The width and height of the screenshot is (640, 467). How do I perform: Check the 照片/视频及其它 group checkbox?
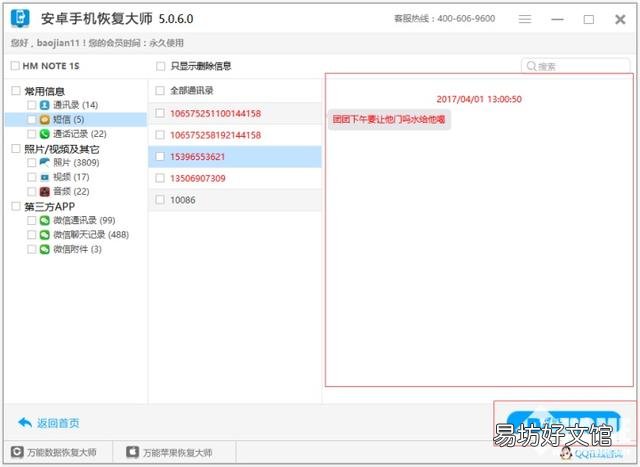pyautogui.click(x=16, y=149)
